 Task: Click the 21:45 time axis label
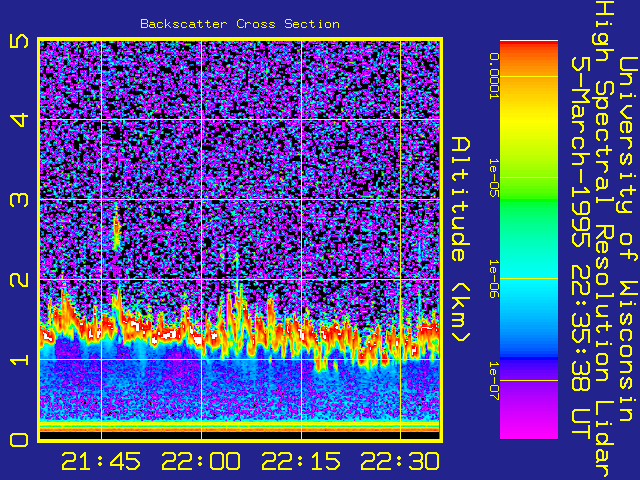click(101, 462)
